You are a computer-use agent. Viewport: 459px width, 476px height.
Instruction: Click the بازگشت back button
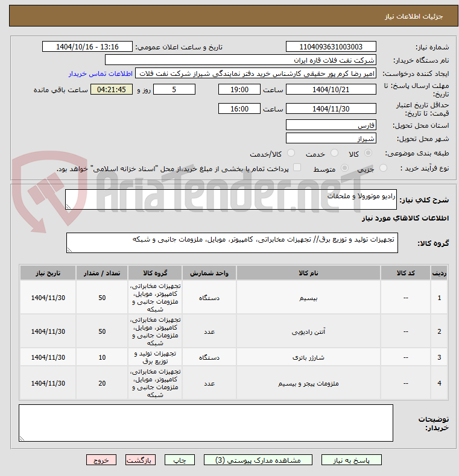tap(140, 460)
